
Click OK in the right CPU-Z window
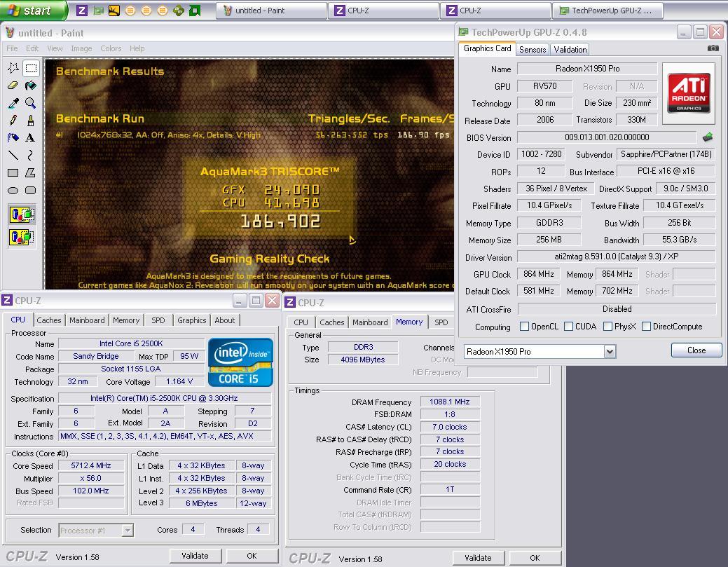(x=535, y=558)
